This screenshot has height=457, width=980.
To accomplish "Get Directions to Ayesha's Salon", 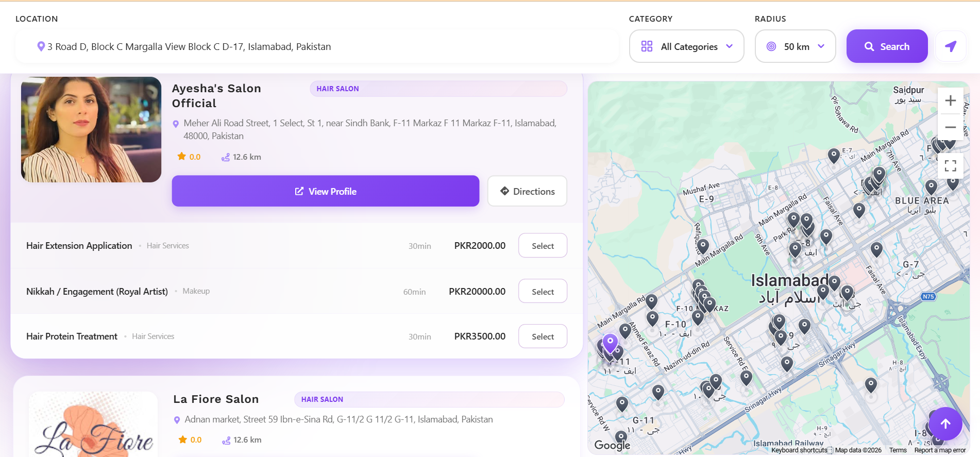I will 527,191.
